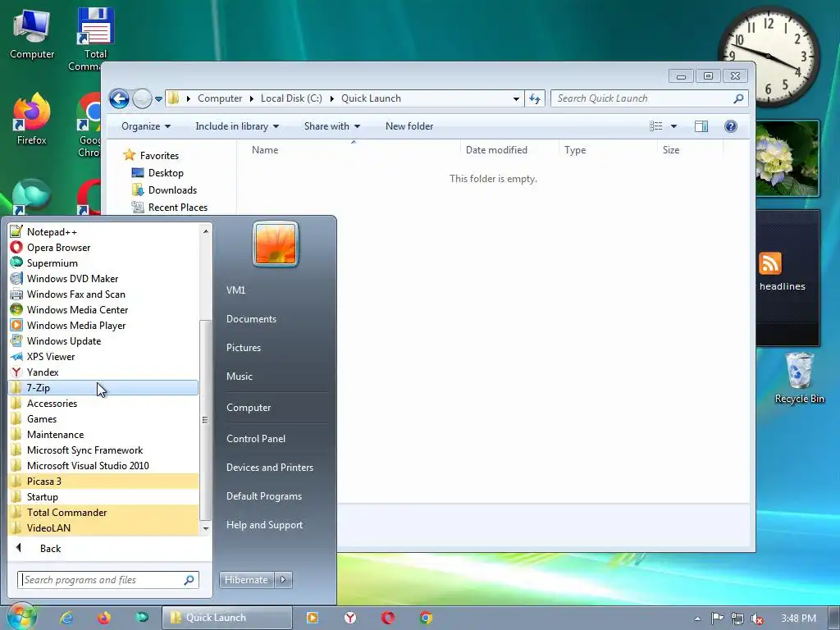Image resolution: width=840 pixels, height=630 pixels.
Task: Expand the Microsoft Sync Framework folder
Action: 103,450
